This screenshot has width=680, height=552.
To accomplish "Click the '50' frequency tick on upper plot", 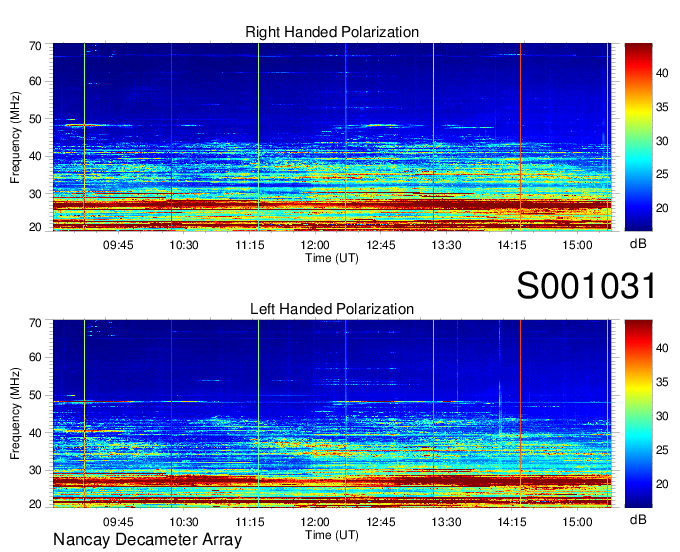I will point(35,119).
